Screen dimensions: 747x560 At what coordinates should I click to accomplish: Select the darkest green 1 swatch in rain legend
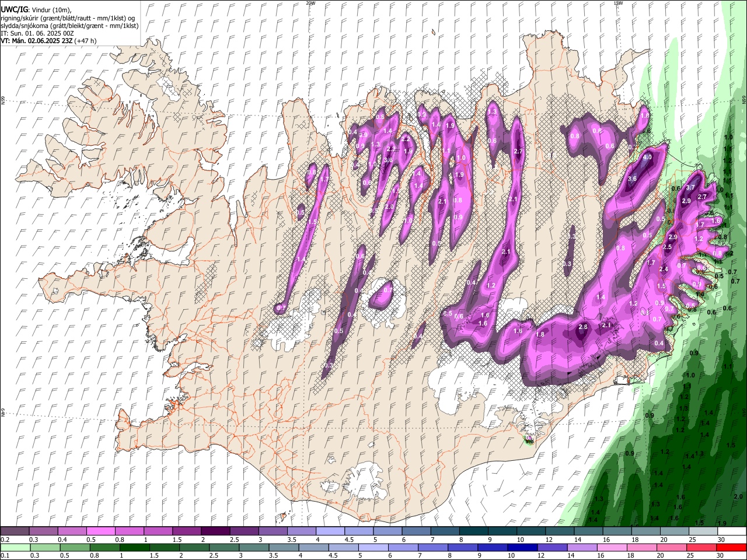(134, 547)
